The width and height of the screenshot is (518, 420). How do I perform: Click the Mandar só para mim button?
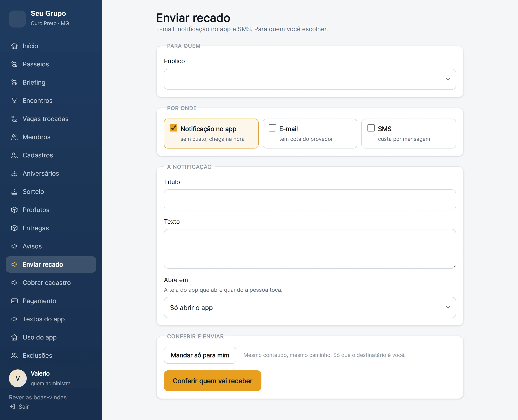[x=200, y=355]
